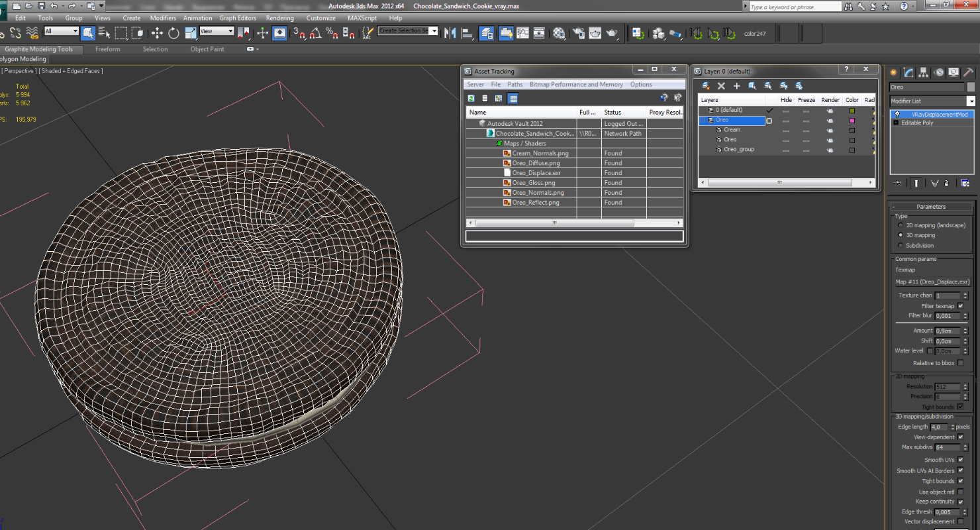980x530 pixels.
Task: Click the Amount value field
Action: click(948, 331)
